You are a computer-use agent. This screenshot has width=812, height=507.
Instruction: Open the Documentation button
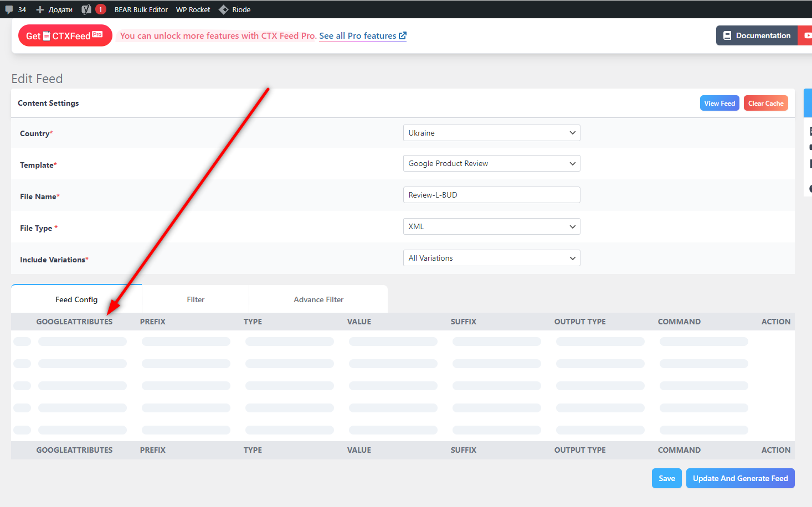(757, 35)
